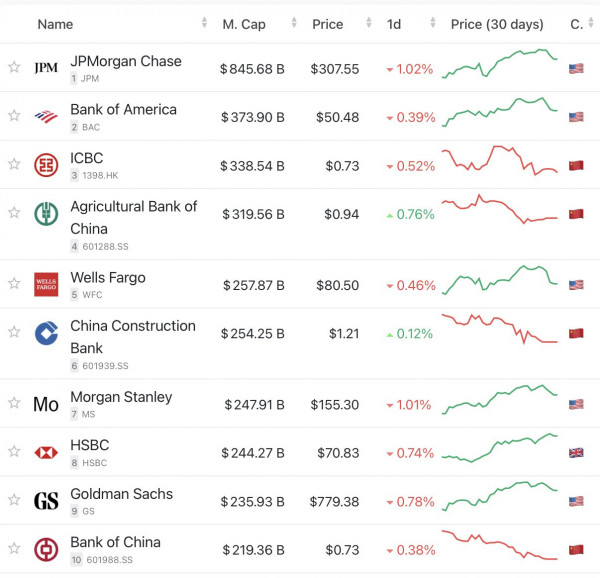Click the United Kingdom flag for HSBC
600x578 pixels.
(576, 452)
